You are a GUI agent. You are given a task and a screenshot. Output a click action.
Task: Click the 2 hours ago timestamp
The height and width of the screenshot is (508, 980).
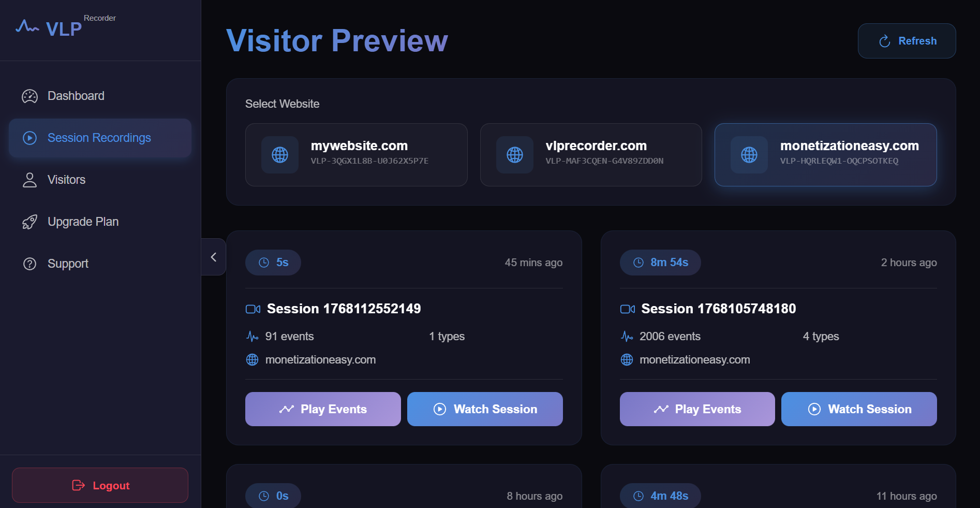point(909,263)
